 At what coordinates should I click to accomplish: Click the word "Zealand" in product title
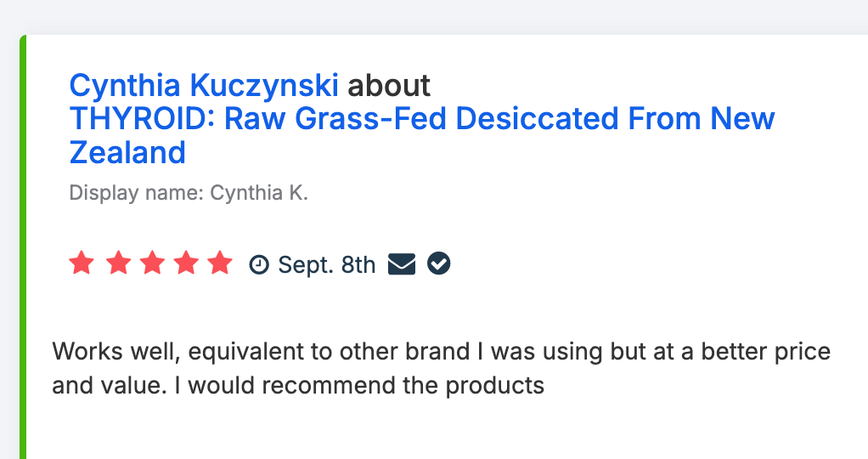[x=127, y=153]
